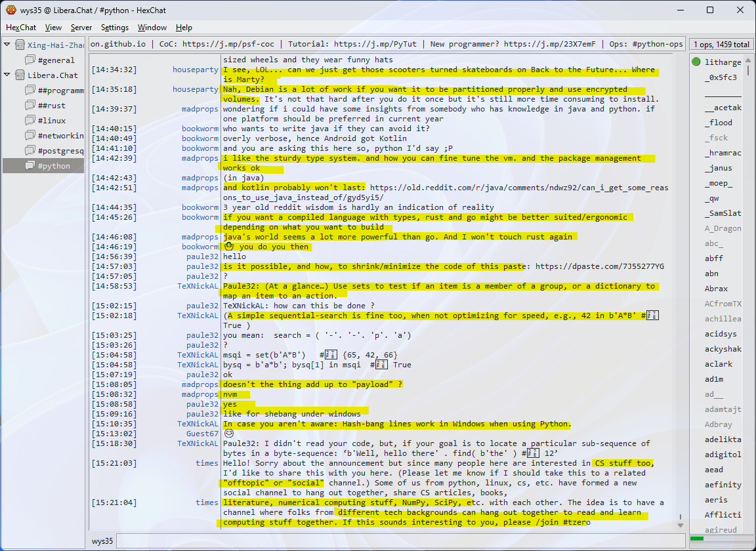Click the wys35 nickname button
This screenshot has height=551, width=756.
[x=102, y=541]
